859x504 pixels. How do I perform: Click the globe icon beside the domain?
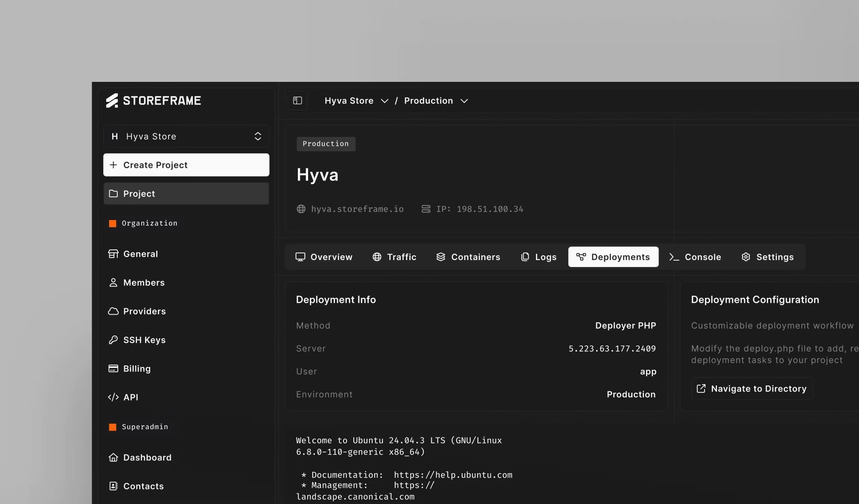coord(301,209)
